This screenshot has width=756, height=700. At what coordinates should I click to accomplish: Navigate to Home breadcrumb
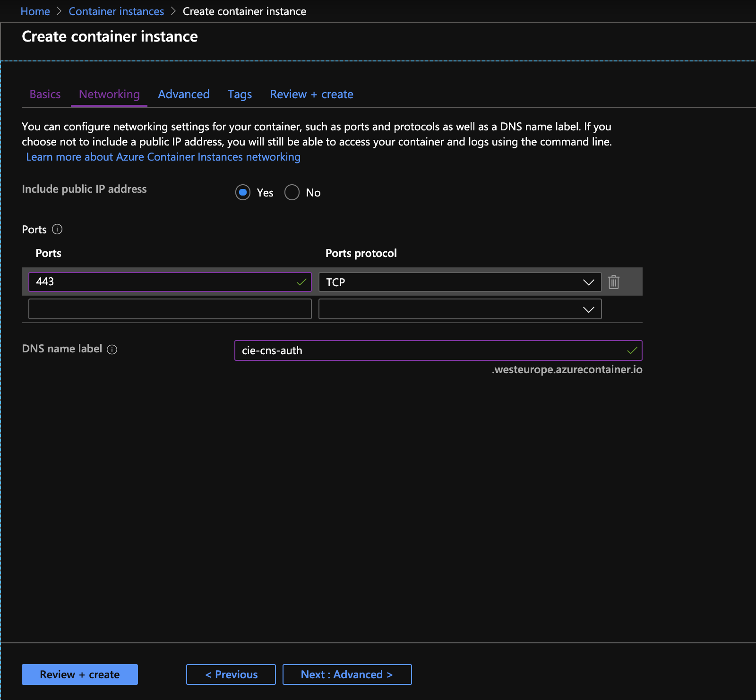[35, 11]
